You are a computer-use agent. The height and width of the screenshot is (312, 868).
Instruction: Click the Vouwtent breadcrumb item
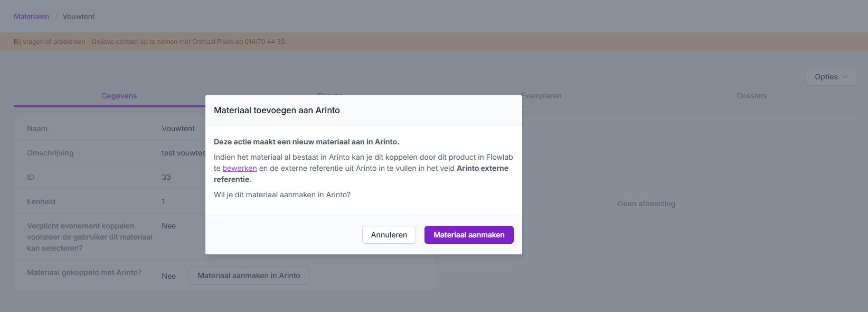click(x=79, y=16)
